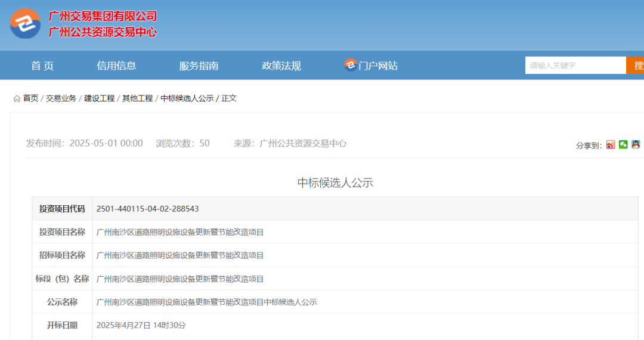644x340 pixels.
Task: Click the orange search button
Action: 635,65
